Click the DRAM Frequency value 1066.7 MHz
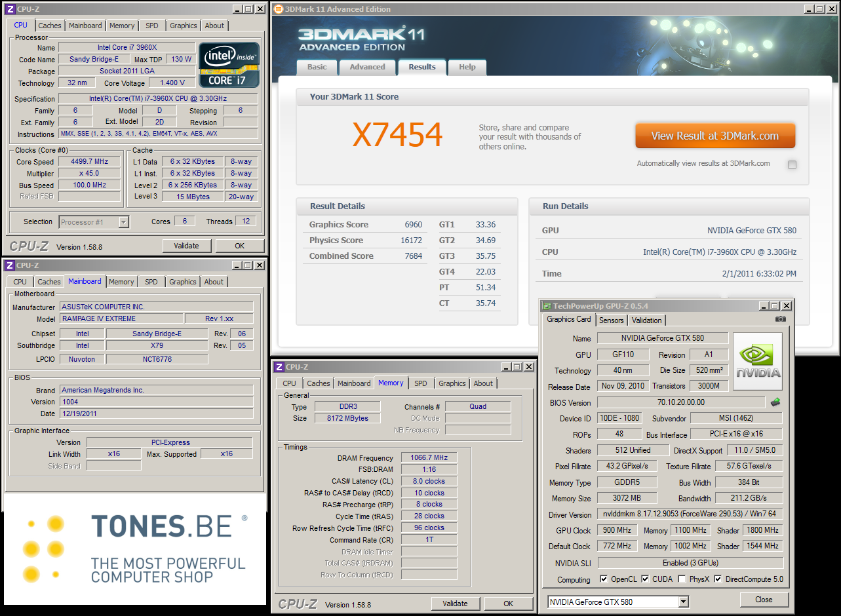This screenshot has height=616, width=841. (x=429, y=458)
